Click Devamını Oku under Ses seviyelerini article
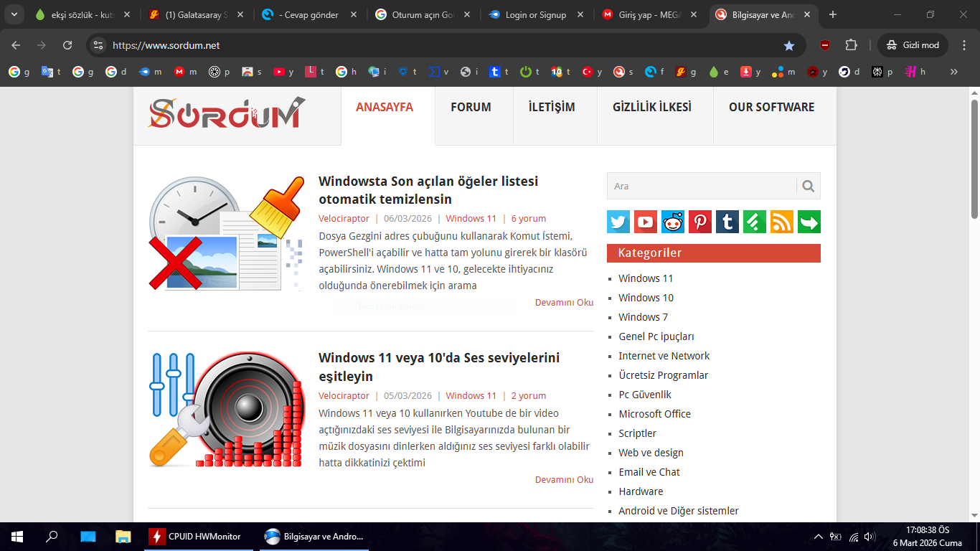Screen dimensions: 980x551 click(x=564, y=480)
